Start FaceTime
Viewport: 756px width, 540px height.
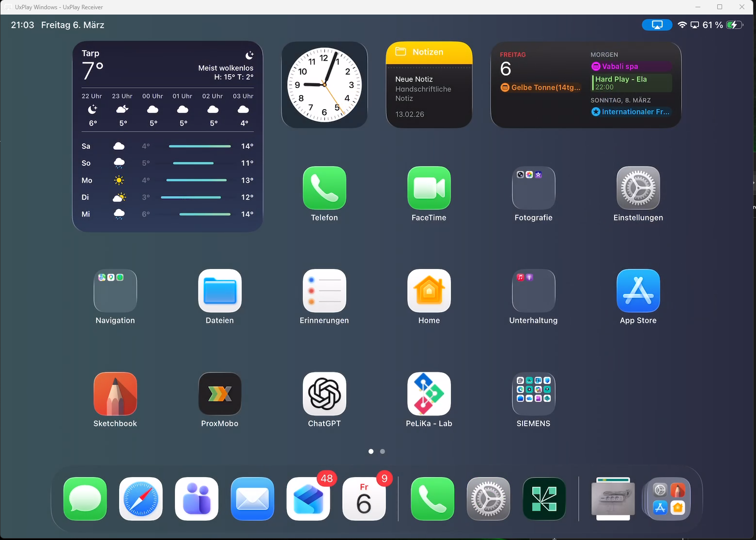pyautogui.click(x=429, y=188)
